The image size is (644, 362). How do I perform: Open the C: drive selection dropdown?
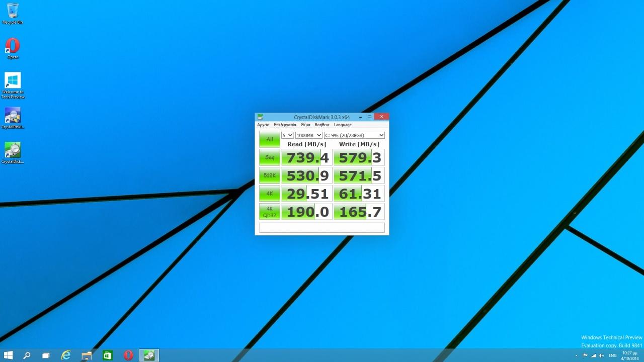[x=354, y=135]
